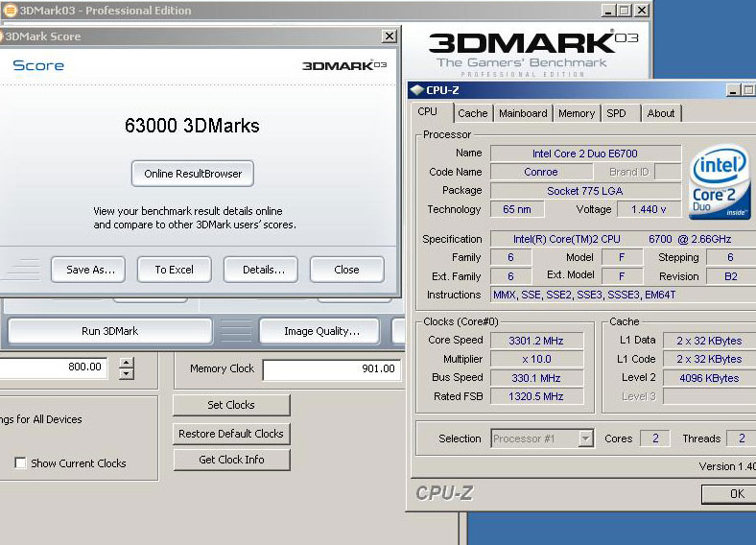Click the Core Speed value 3301.2 MHz
The width and height of the screenshot is (756, 545).
coord(536,341)
